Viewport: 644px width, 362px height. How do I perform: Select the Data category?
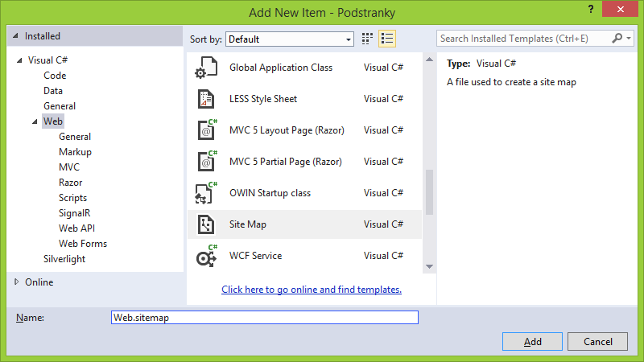tap(53, 91)
